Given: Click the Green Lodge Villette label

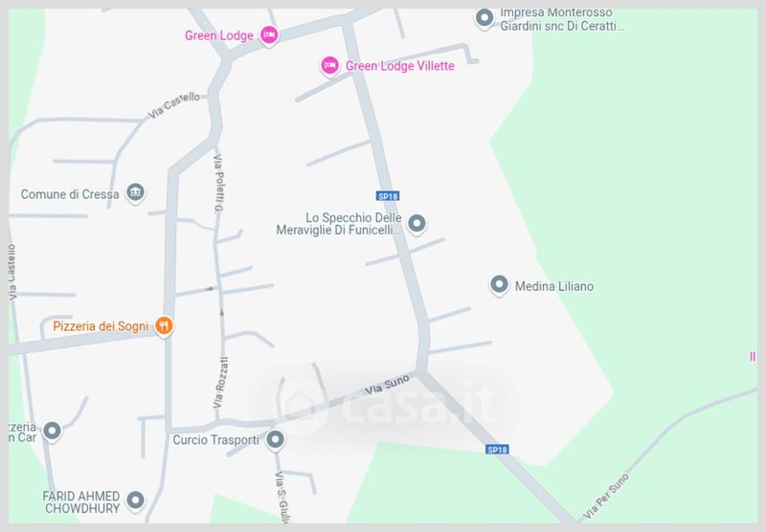Looking at the screenshot, I should pyautogui.click(x=399, y=66).
